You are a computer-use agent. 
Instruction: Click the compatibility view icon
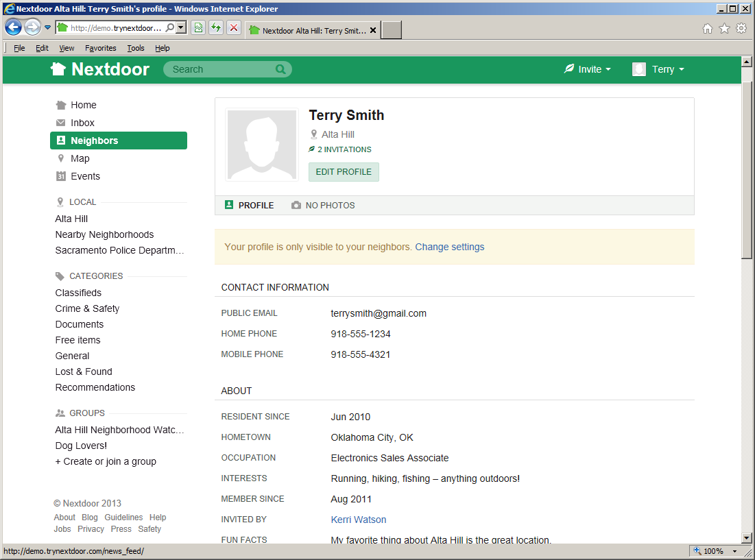pos(198,27)
